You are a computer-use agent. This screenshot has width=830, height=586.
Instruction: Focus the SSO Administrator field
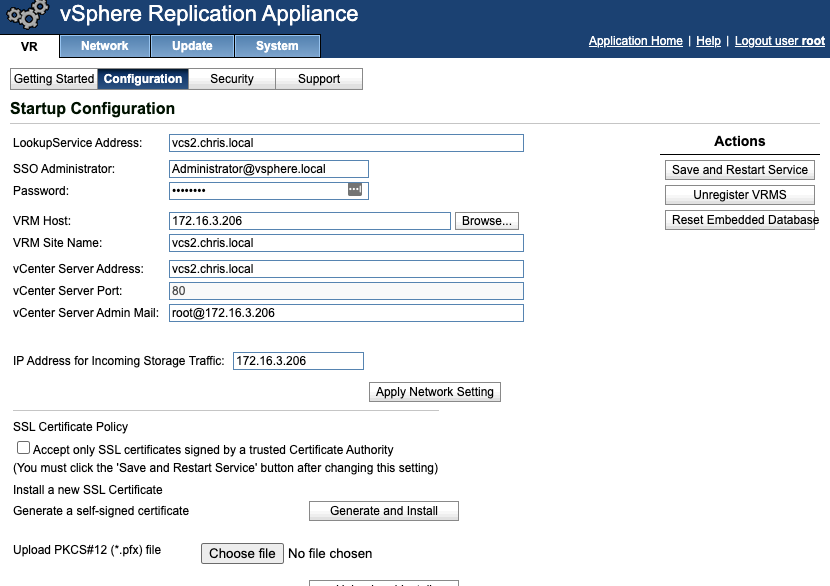click(269, 169)
